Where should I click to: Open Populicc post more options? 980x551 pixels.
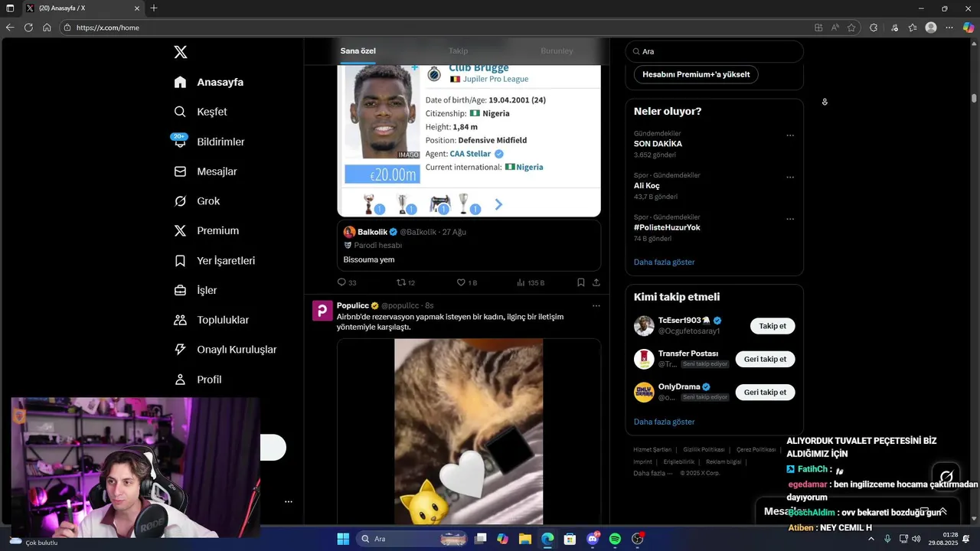point(596,305)
